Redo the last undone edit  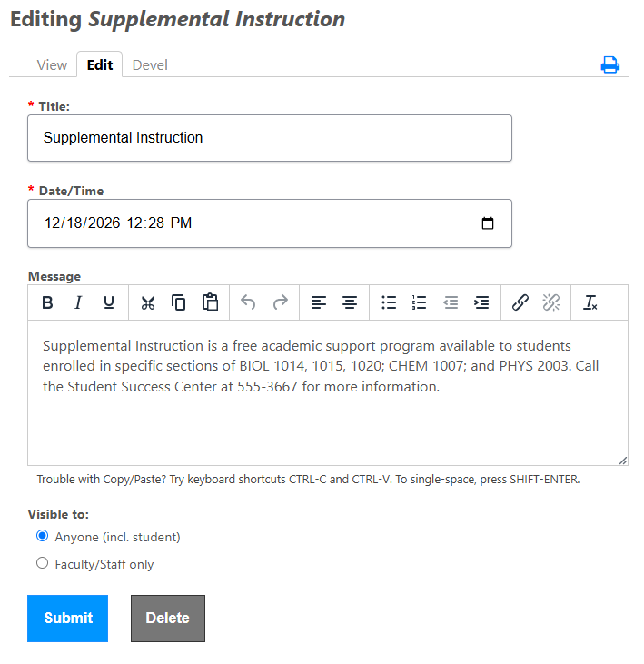coord(280,302)
